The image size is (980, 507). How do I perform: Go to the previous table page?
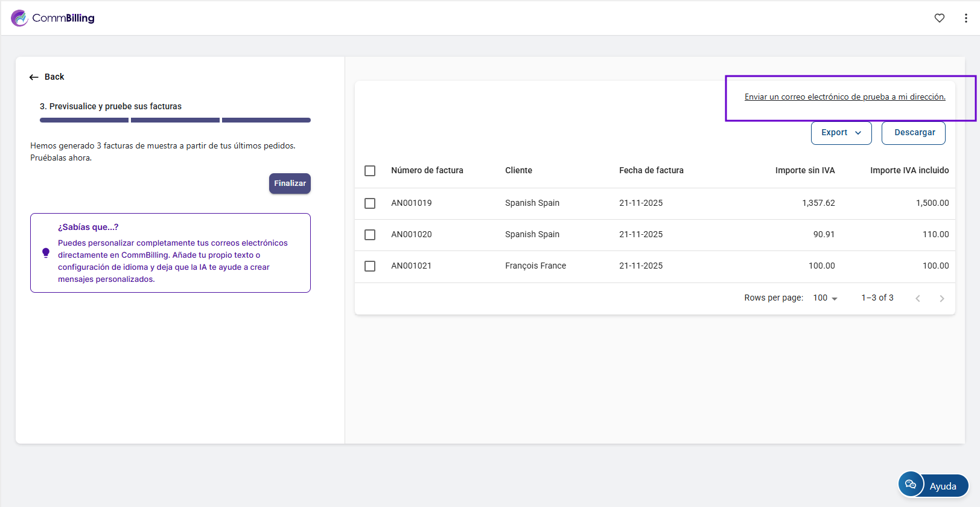click(917, 298)
